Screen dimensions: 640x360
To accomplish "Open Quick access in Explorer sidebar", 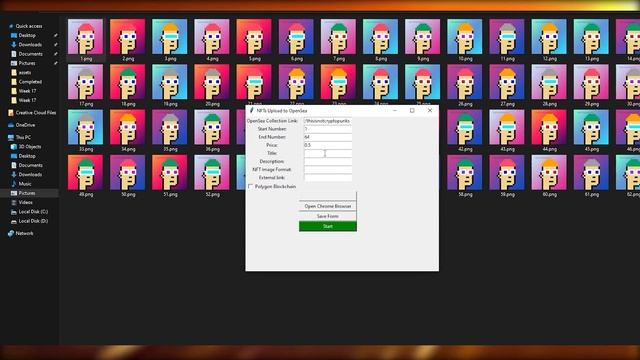I will click(x=29, y=26).
